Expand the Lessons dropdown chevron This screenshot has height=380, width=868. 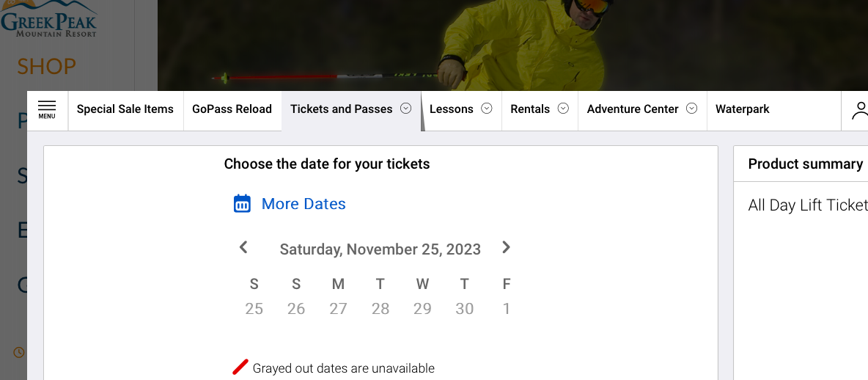point(486,109)
